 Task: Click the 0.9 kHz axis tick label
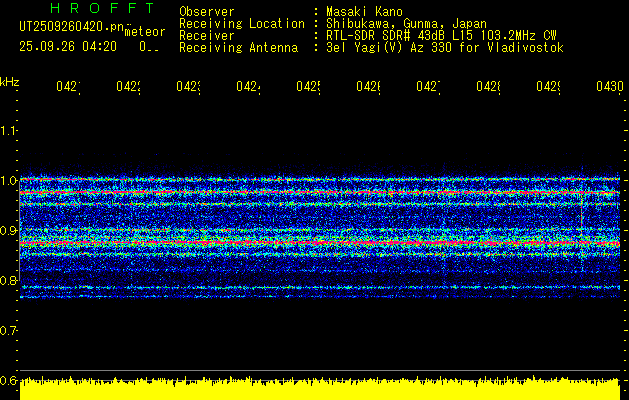click(x=8, y=230)
